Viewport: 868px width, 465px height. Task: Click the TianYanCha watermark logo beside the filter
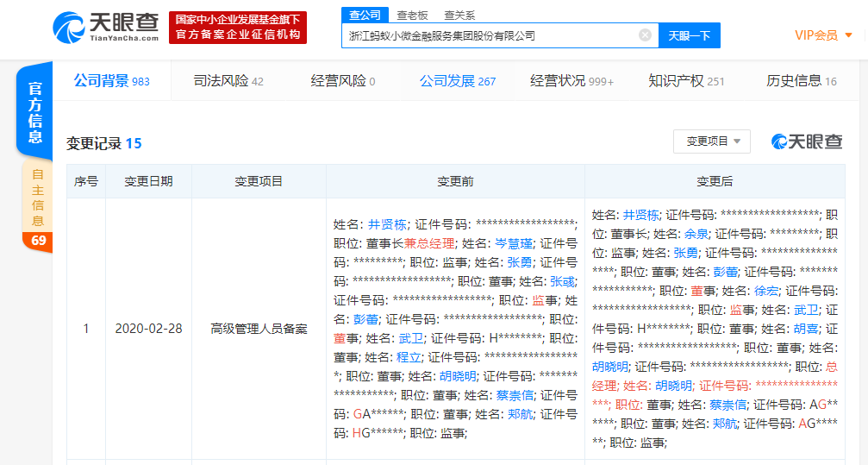coord(807,141)
